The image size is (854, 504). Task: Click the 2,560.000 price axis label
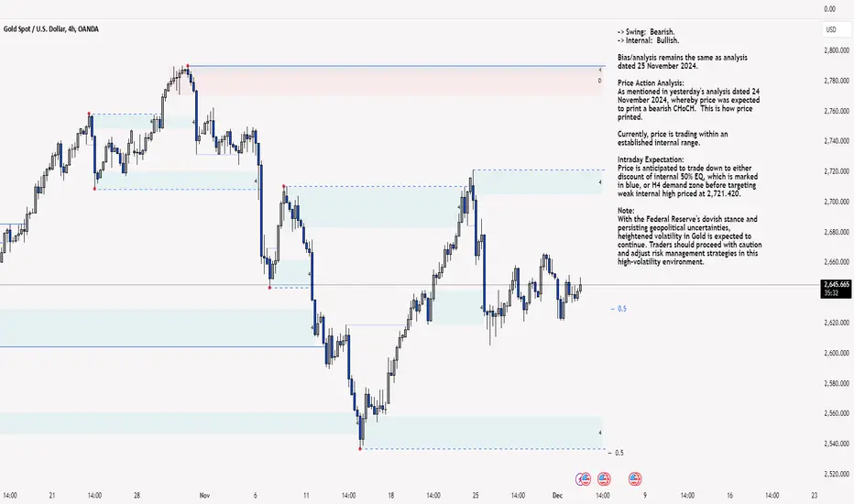tap(836, 413)
